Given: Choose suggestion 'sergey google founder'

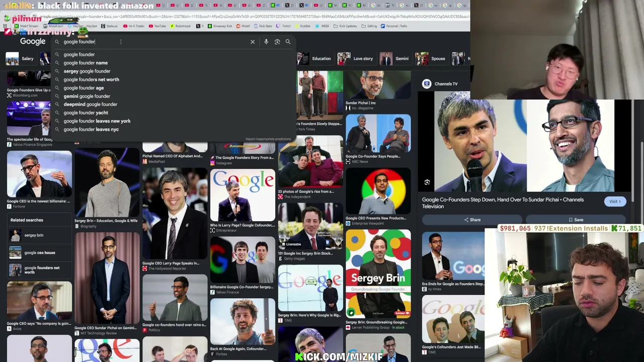Looking at the screenshot, I should [171, 71].
